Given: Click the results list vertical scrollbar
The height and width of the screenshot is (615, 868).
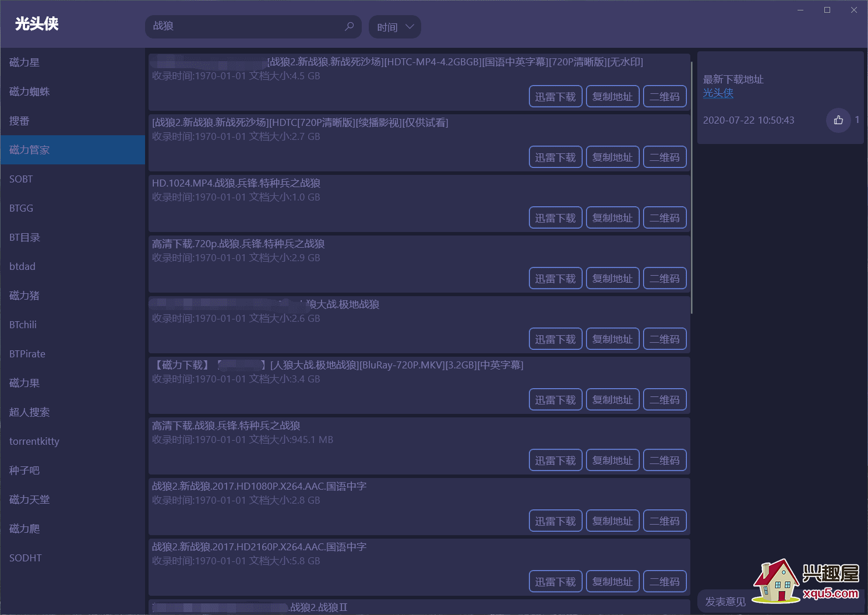Looking at the screenshot, I should pos(691,187).
